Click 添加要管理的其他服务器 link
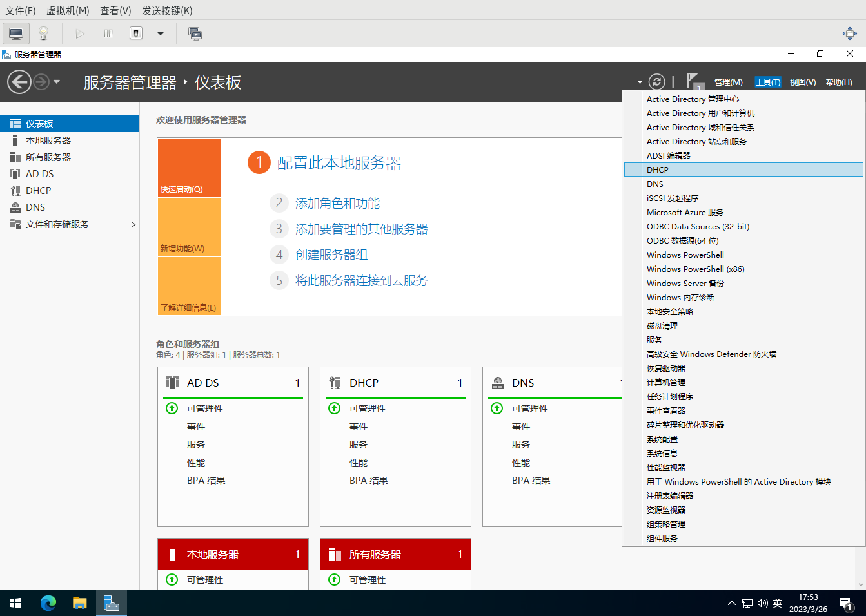This screenshot has height=616, width=866. pos(362,229)
